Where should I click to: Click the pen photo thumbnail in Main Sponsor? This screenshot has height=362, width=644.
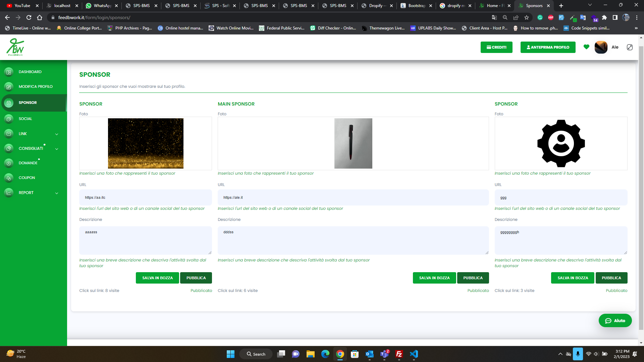[x=353, y=143]
